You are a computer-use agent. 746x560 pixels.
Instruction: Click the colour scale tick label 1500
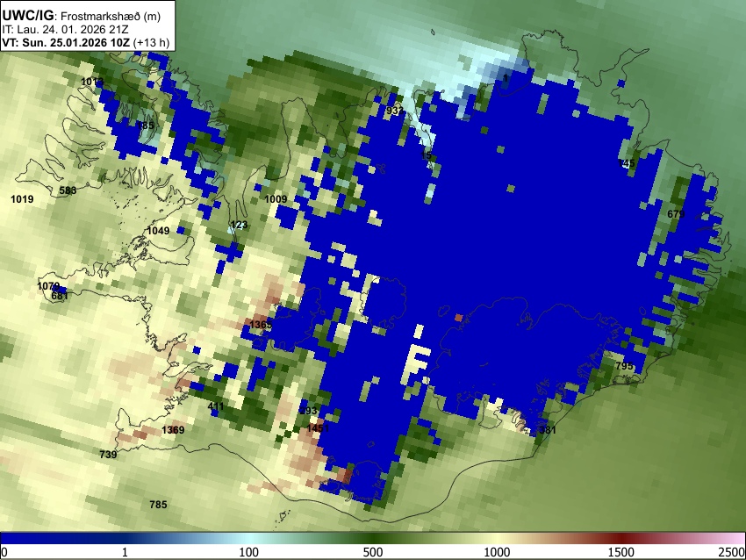coord(621,552)
